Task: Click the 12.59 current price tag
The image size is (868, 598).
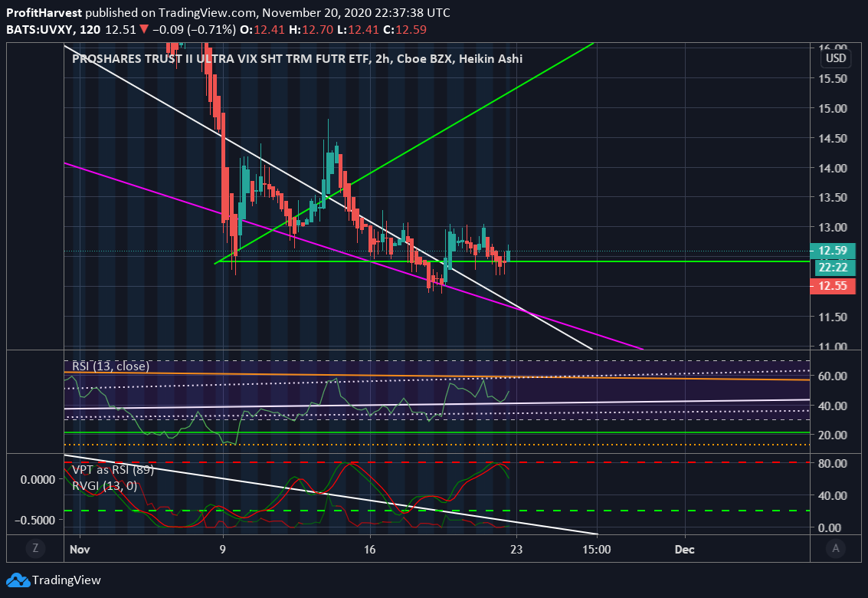Action: 833,251
